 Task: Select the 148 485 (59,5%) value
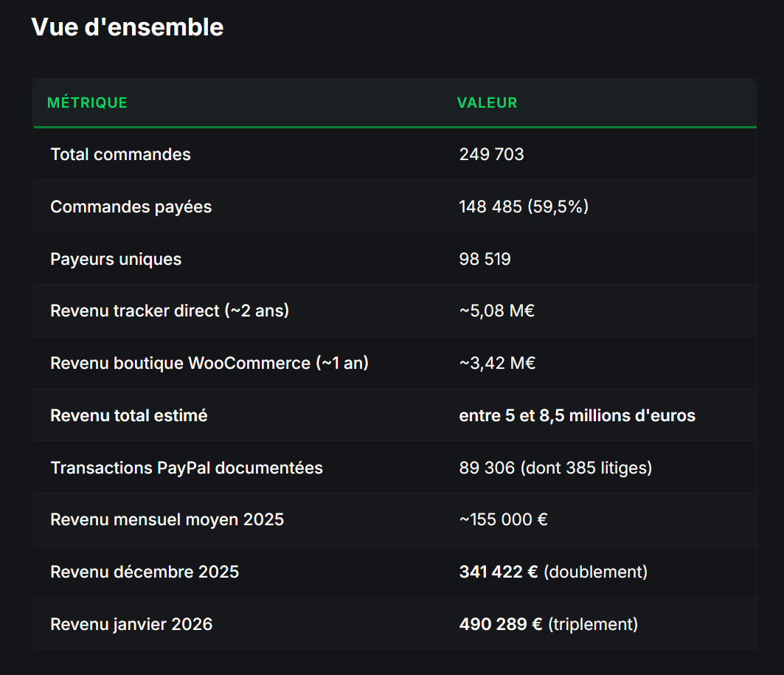pyautogui.click(x=524, y=207)
